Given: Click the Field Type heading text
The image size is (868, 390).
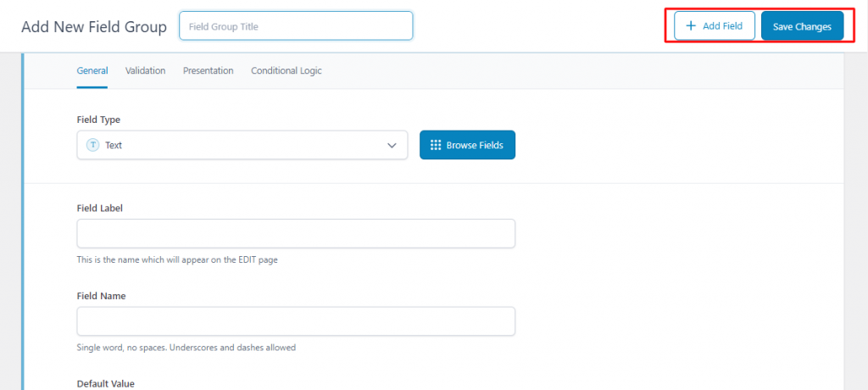Looking at the screenshot, I should 98,120.
